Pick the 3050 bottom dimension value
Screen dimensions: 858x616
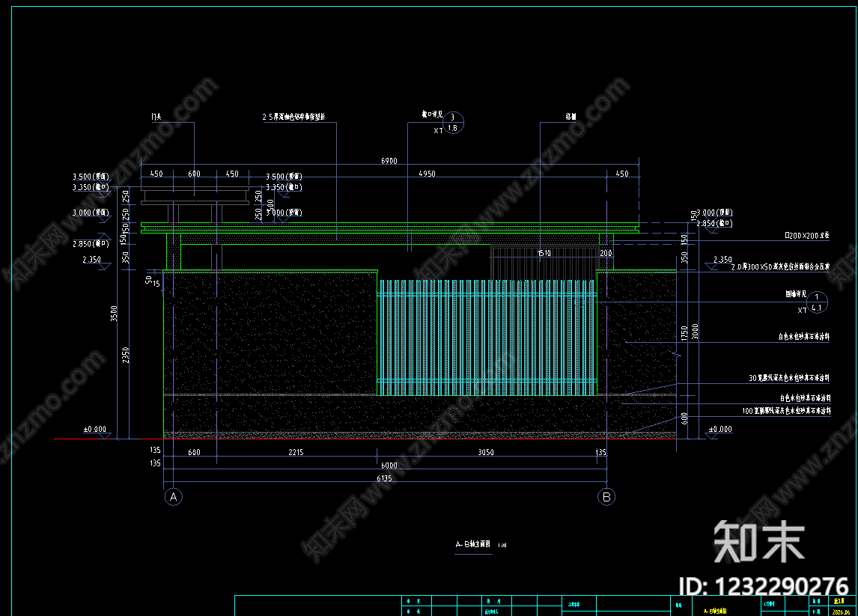[486, 452]
